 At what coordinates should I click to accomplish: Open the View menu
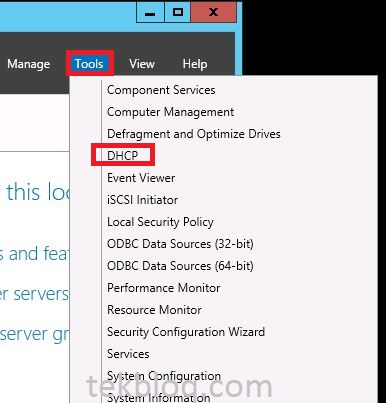tap(142, 63)
